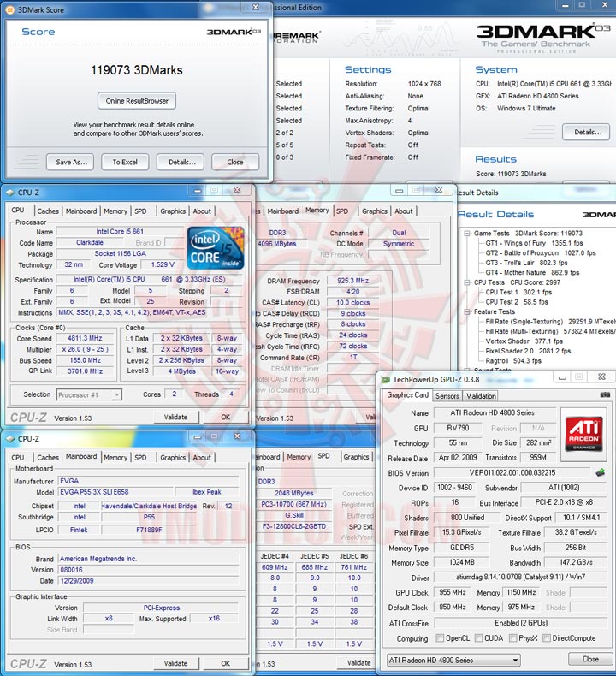
Task: Collapse the Feature Tests tree node
Action: coord(467,311)
